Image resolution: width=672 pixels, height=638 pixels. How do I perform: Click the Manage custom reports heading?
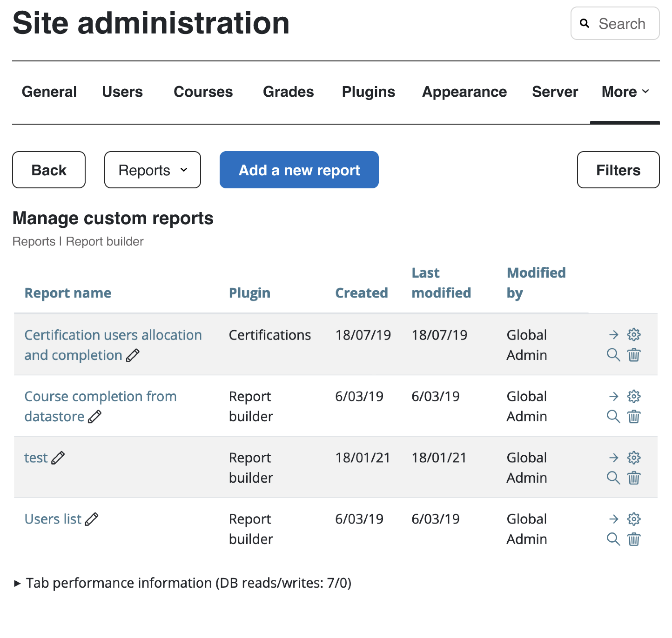[x=113, y=218]
